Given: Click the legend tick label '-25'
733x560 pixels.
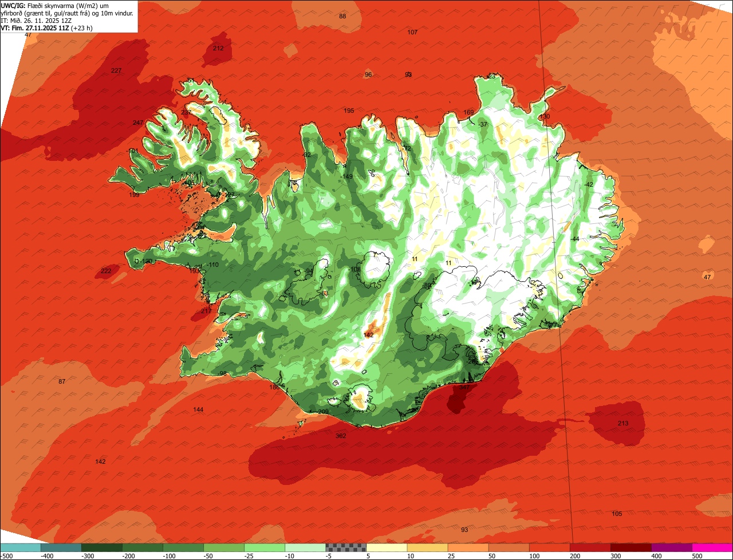Looking at the screenshot, I should click(250, 556).
